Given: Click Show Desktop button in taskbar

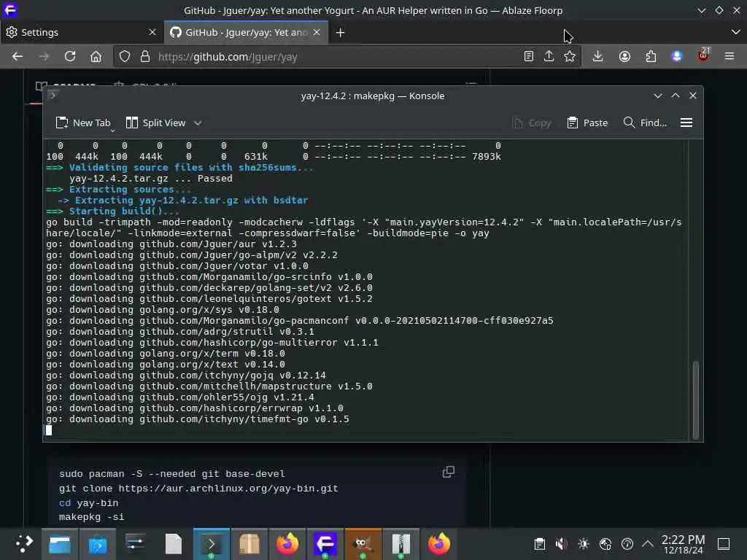Looking at the screenshot, I should [724, 544].
